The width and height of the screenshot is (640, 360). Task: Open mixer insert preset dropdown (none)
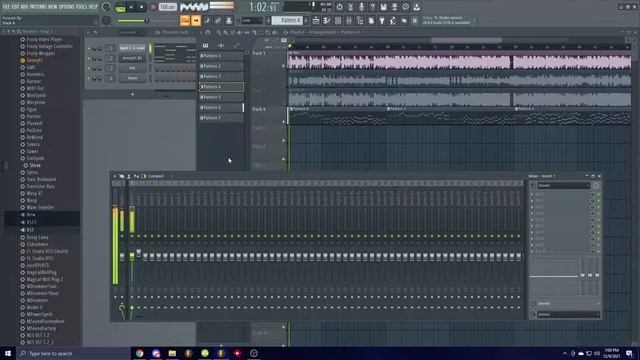[x=563, y=186]
